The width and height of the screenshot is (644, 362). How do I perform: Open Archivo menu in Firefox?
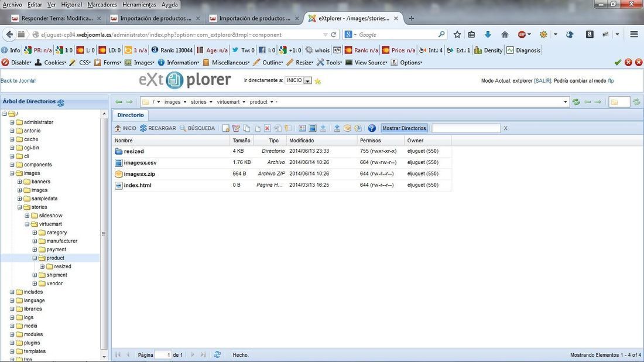[x=12, y=5]
